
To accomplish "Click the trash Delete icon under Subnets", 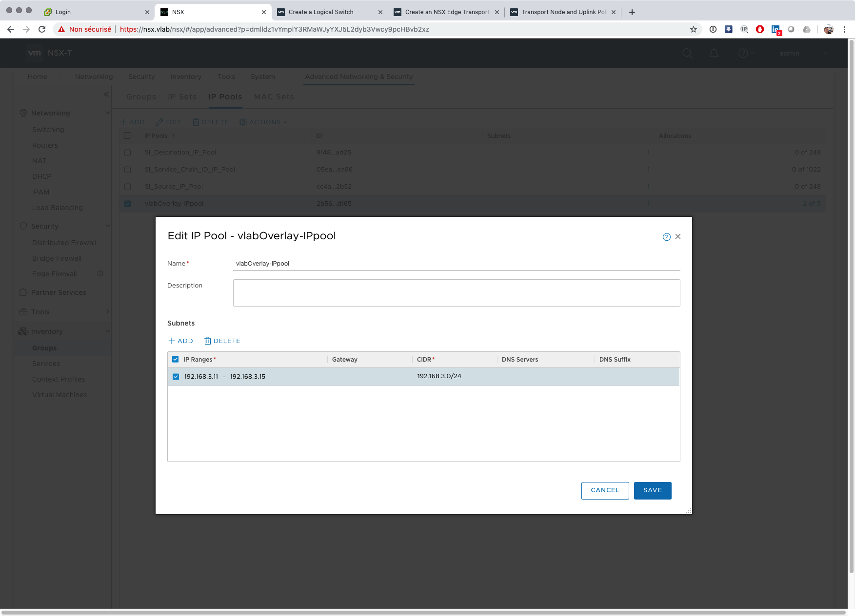I will (x=208, y=341).
